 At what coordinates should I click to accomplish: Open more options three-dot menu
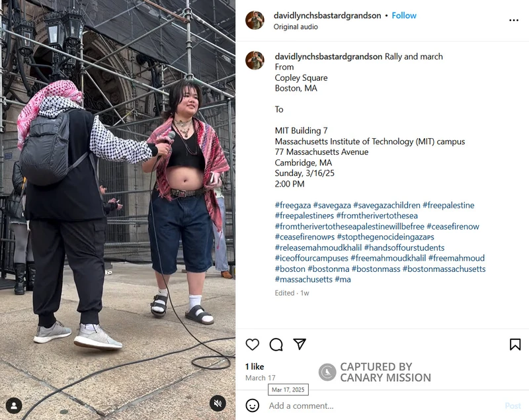pyautogui.click(x=514, y=21)
